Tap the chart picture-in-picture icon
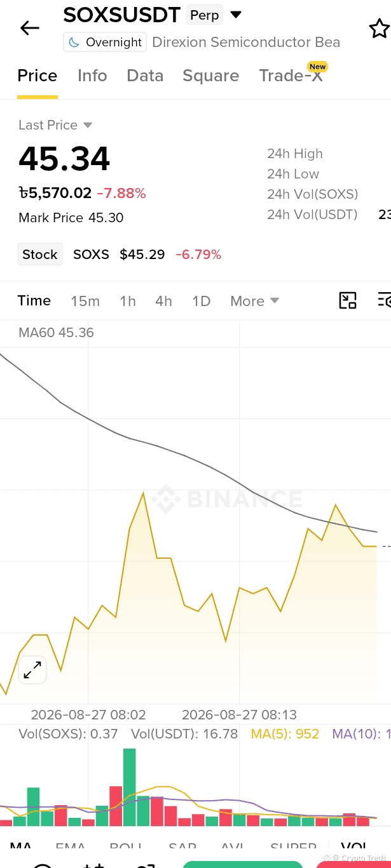391x868 pixels. (x=348, y=300)
